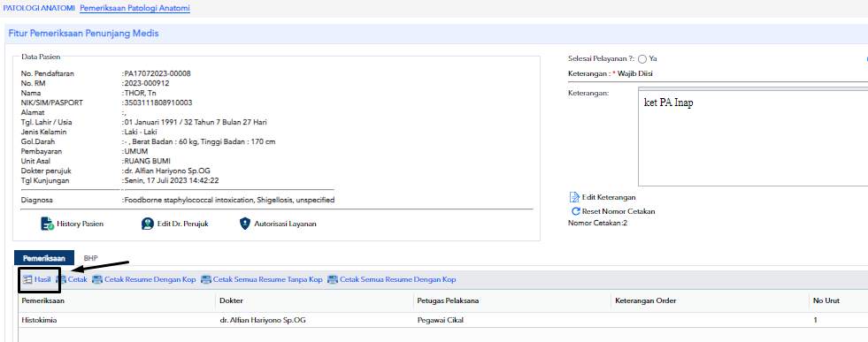This screenshot has height=342, width=868.
Task: Click the Cetak printer icon
Action: point(61,279)
